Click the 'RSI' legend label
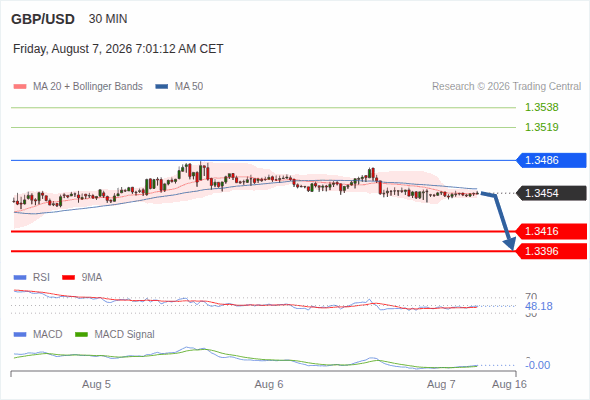 [41, 278]
